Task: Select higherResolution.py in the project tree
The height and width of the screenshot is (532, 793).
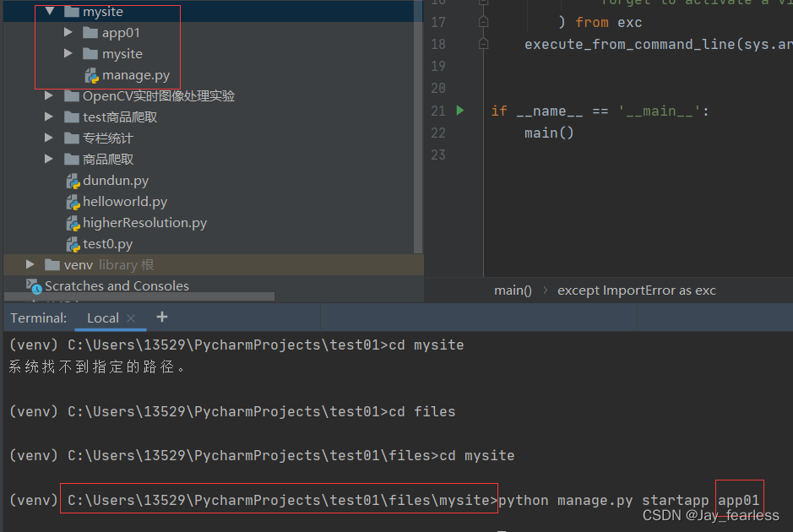Action: [x=144, y=223]
